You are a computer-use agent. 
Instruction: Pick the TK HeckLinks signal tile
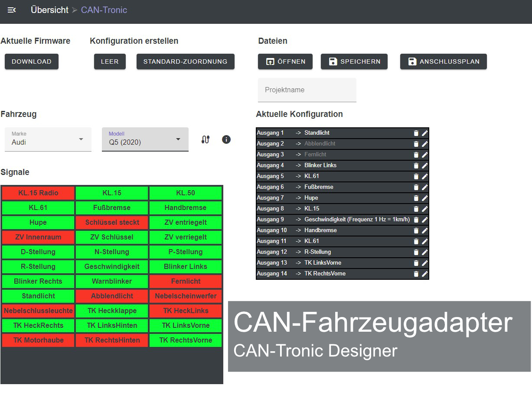186,311
